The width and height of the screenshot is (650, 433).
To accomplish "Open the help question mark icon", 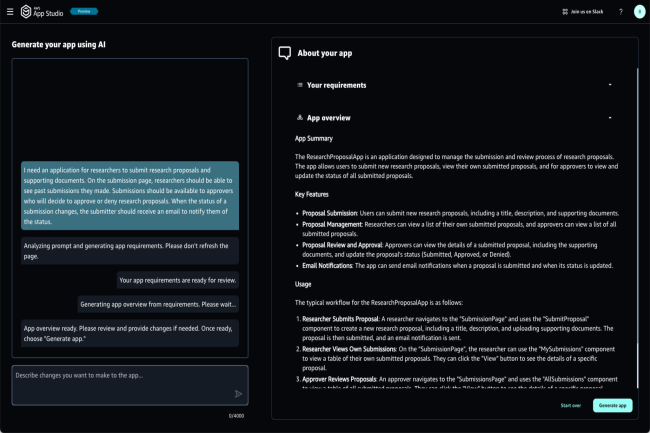I will (x=620, y=12).
